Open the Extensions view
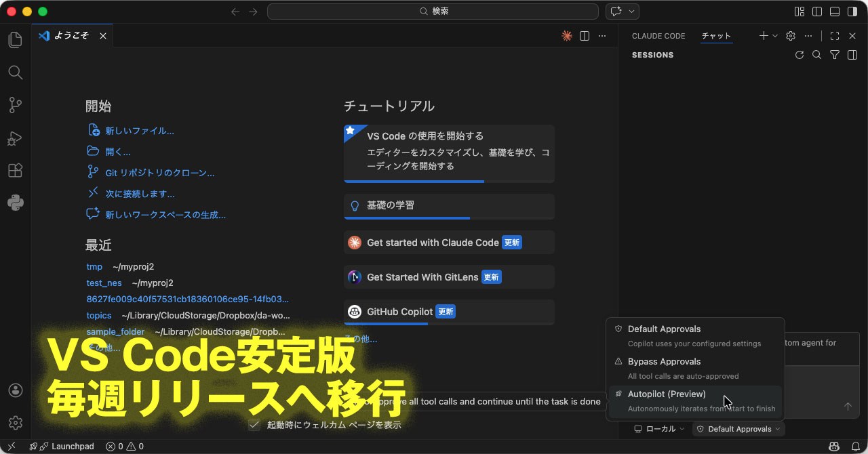 (x=15, y=170)
